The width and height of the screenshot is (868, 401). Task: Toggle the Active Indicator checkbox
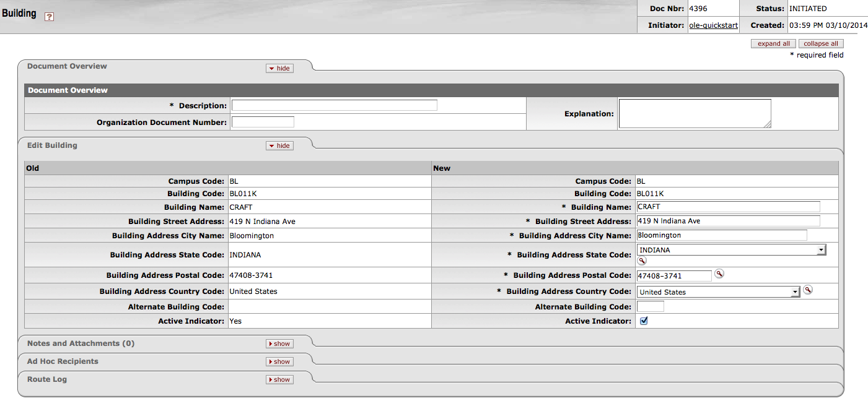(644, 321)
